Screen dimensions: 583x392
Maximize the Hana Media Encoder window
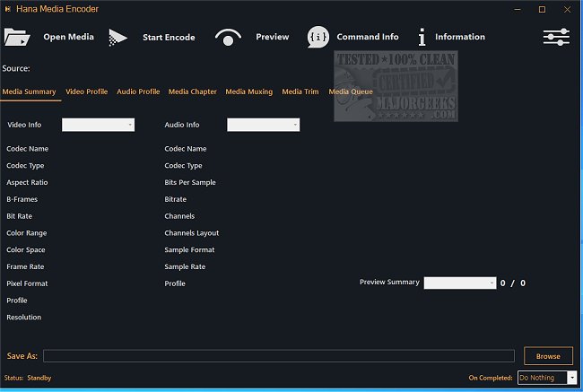542,9
